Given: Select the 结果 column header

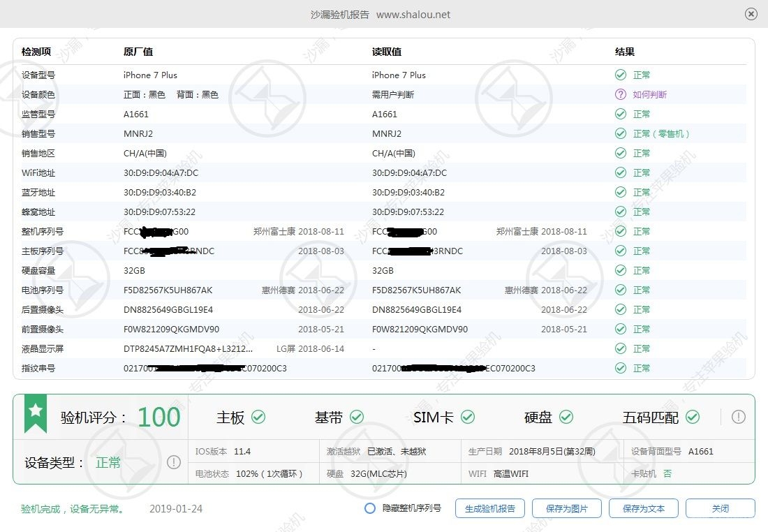Looking at the screenshot, I should (x=624, y=52).
